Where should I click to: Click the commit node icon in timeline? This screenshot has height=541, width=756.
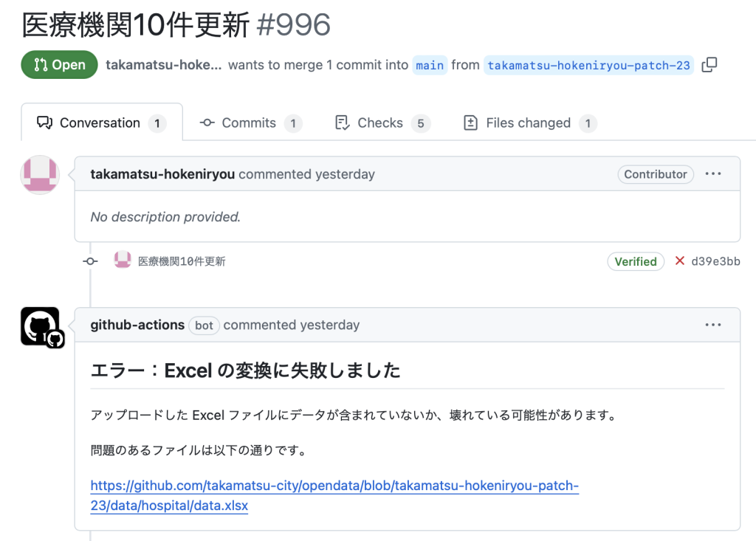(x=90, y=261)
